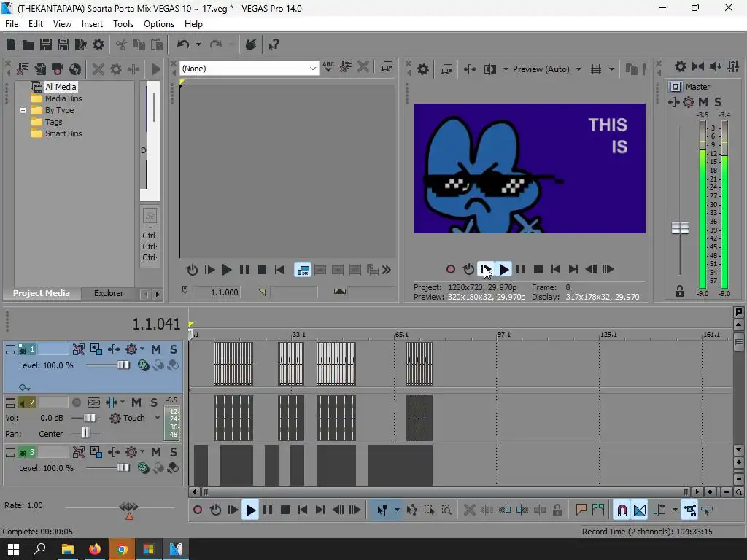Lock the master fader channels

point(680,291)
